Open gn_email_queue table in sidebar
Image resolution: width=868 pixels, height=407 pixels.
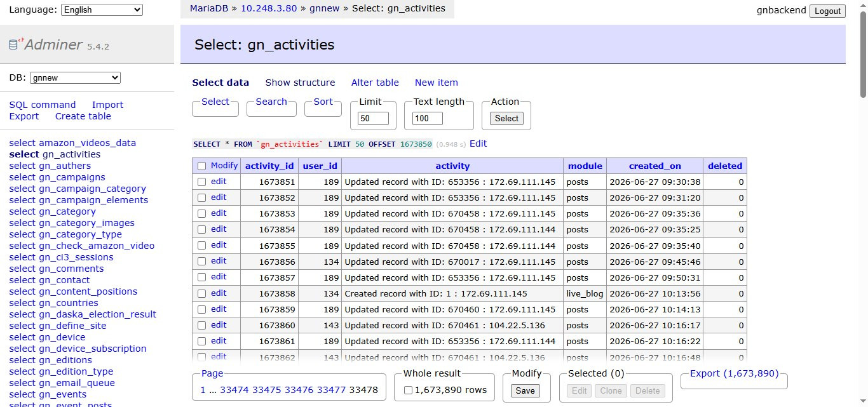coord(77,383)
